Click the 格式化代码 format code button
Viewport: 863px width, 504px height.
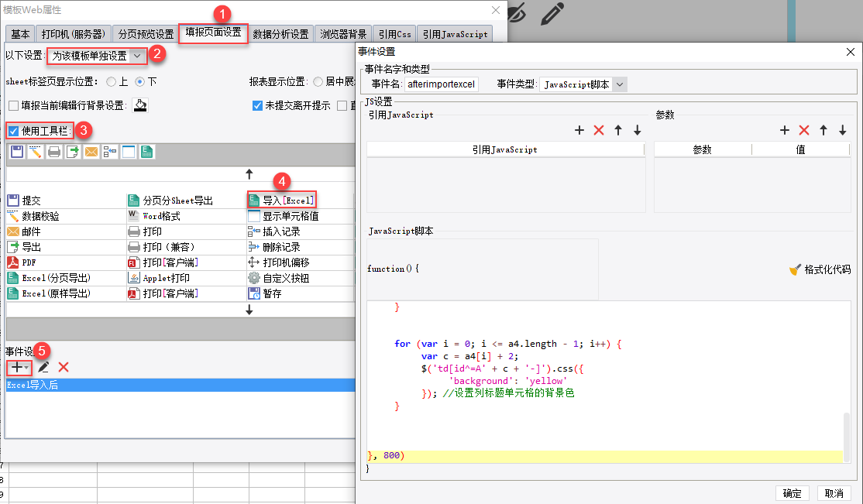tap(820, 269)
